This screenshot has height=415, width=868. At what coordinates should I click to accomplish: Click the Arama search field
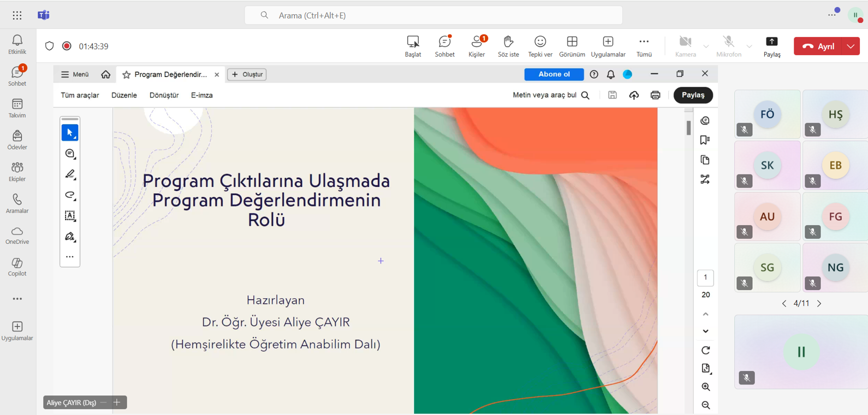pos(433,15)
